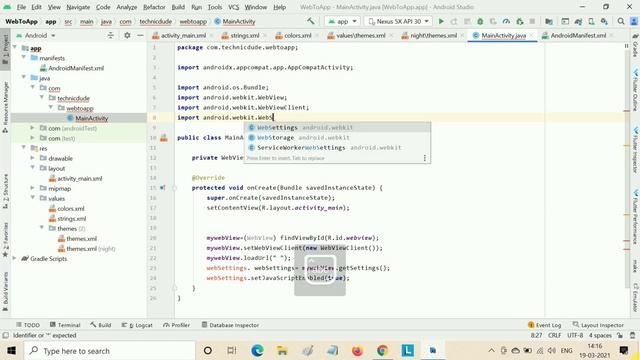The height and width of the screenshot is (360, 640).
Task: Open Flutter Outline right sidebar tab
Action: point(635,90)
